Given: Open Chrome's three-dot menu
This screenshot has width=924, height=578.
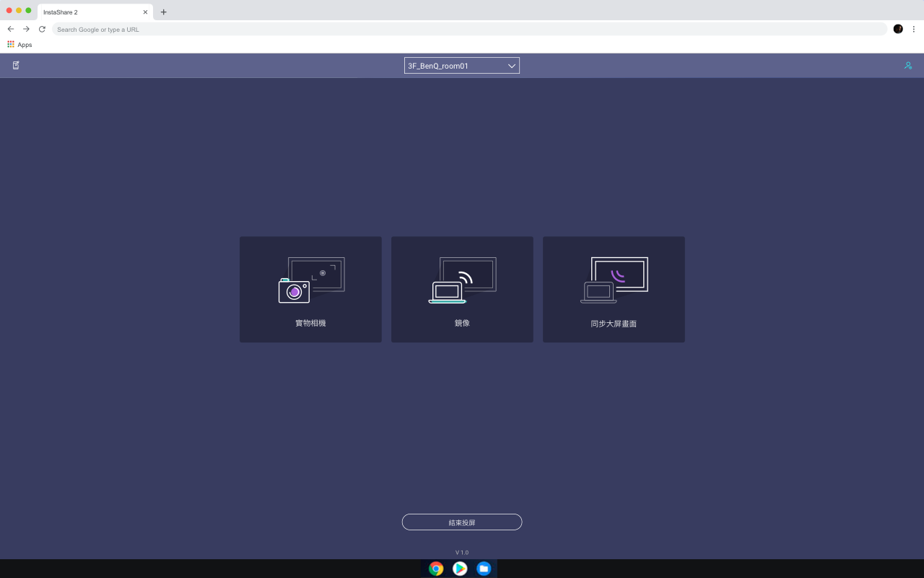Looking at the screenshot, I should [914, 29].
